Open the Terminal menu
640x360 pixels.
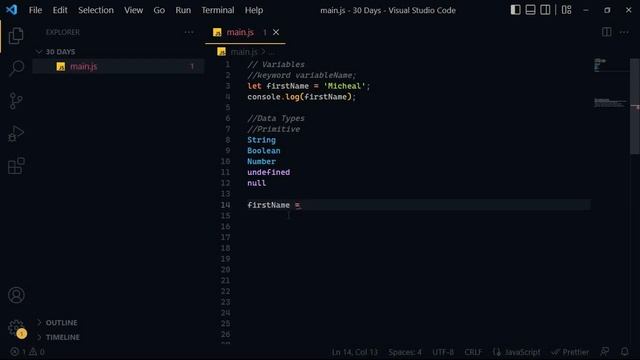tap(218, 10)
